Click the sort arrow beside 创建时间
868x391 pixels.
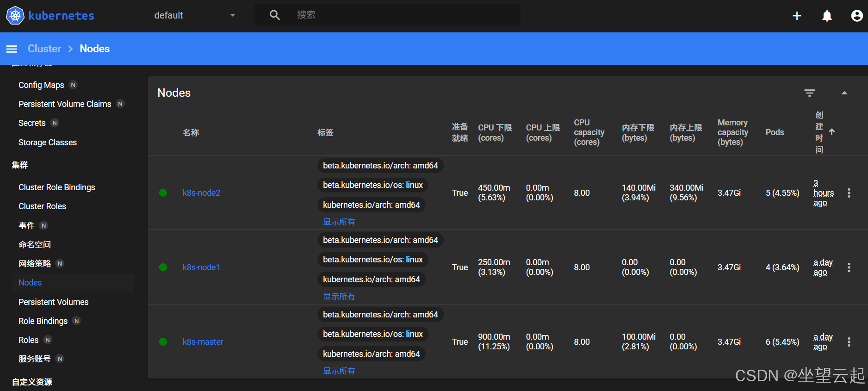(832, 132)
